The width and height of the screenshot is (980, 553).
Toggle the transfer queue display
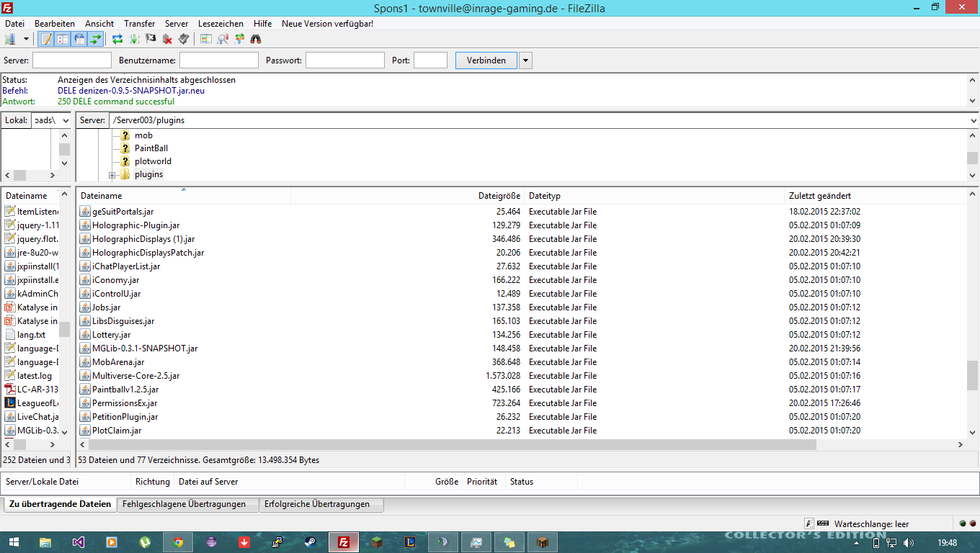coord(96,39)
